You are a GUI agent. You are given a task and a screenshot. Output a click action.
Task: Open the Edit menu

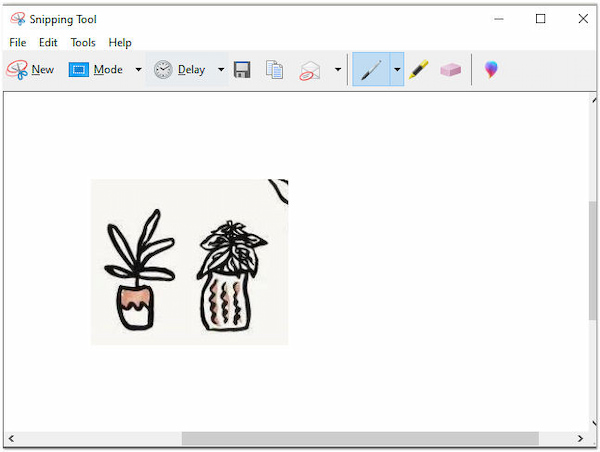tap(48, 42)
